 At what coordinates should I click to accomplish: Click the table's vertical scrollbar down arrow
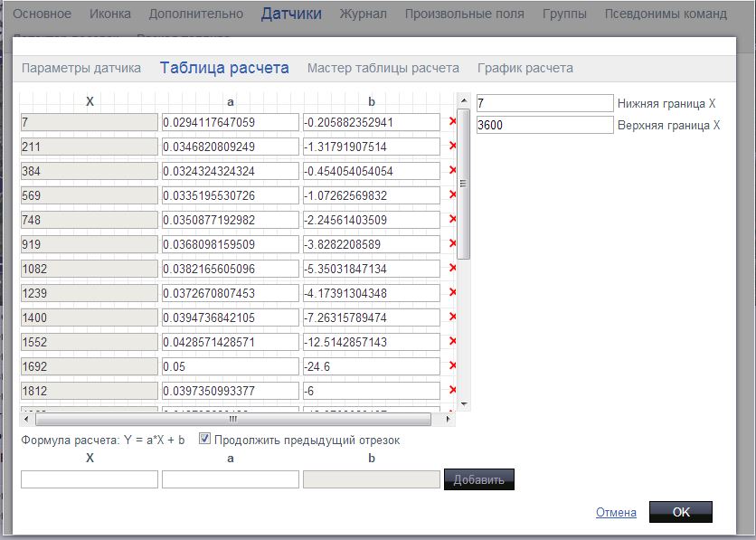pyautogui.click(x=464, y=403)
